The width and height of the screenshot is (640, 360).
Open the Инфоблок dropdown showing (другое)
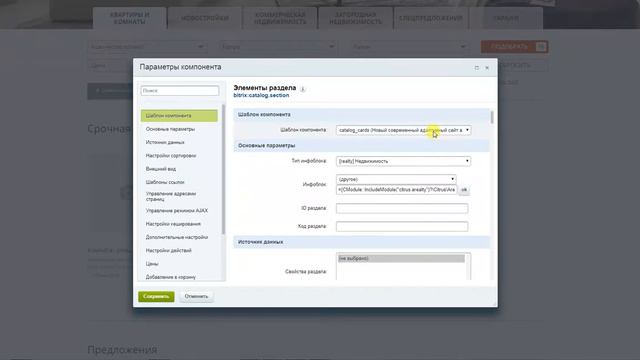(396, 179)
